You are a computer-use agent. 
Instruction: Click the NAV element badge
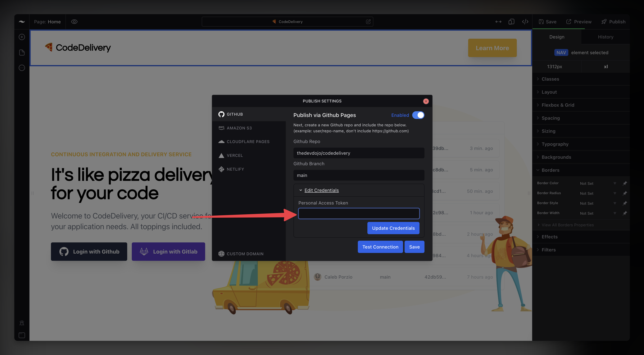(x=561, y=52)
